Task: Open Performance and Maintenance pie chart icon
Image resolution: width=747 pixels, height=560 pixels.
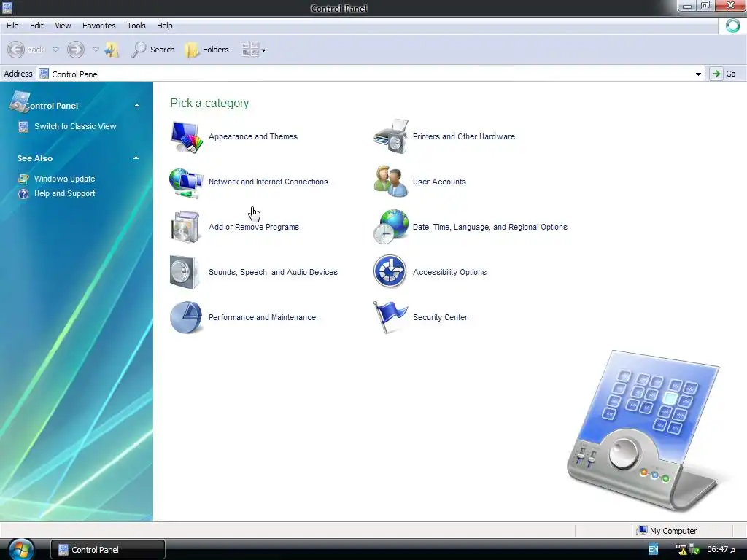Action: 186,317
